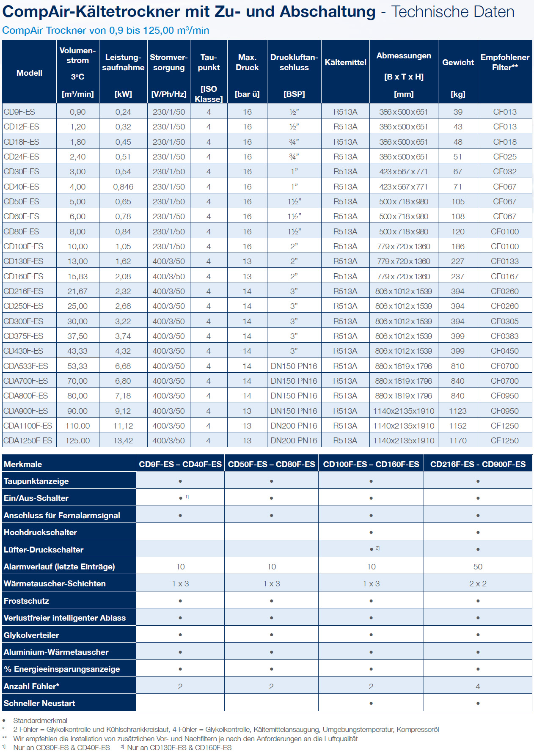Select model CD375F-ES
The height and width of the screenshot is (756, 534).
coord(24,336)
